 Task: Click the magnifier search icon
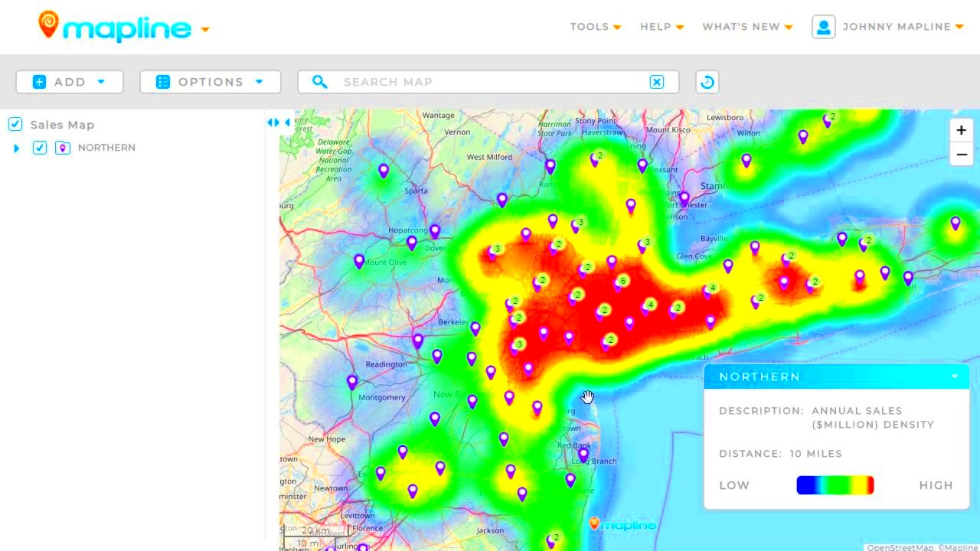pyautogui.click(x=319, y=82)
